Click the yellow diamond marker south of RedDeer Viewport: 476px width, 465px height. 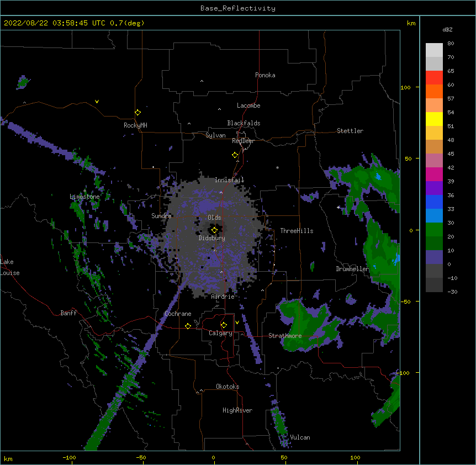[x=235, y=155]
